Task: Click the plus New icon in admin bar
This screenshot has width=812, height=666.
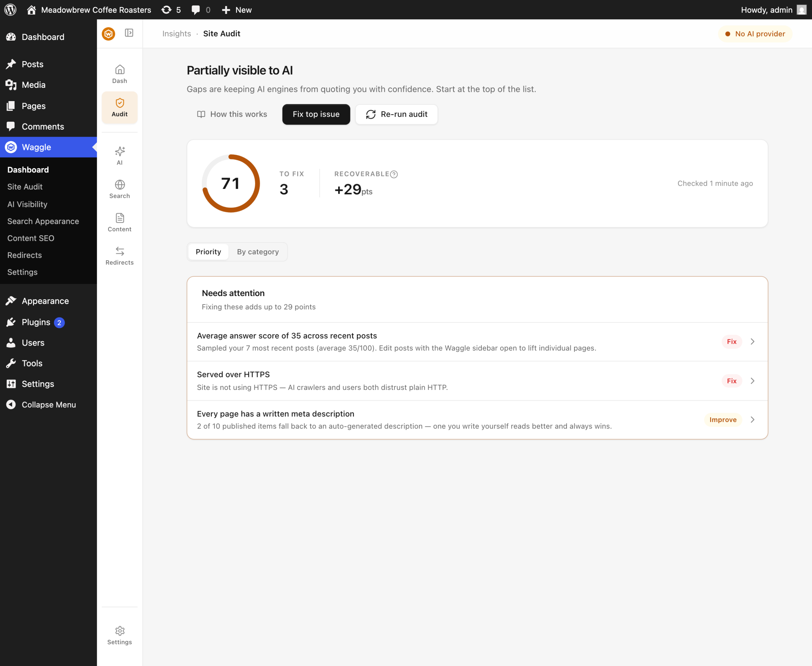Action: (226, 10)
